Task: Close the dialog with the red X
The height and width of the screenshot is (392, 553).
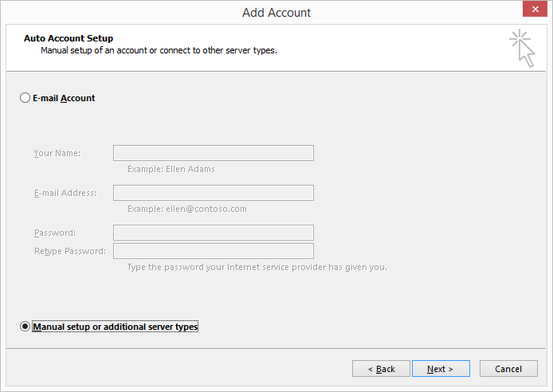Action: [x=535, y=10]
